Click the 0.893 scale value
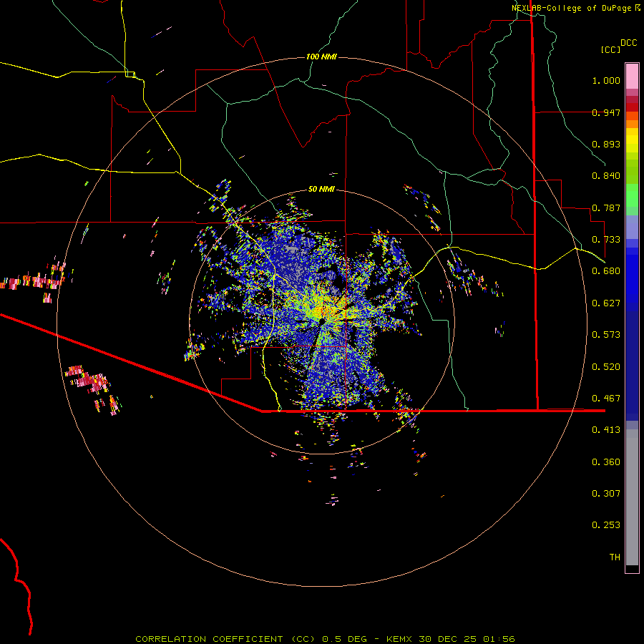 [606, 144]
